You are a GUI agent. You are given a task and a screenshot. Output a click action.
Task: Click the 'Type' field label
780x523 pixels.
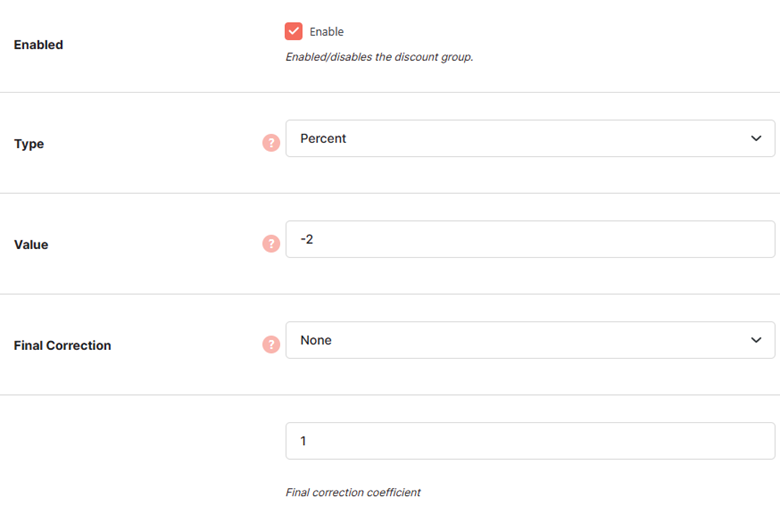(x=29, y=144)
